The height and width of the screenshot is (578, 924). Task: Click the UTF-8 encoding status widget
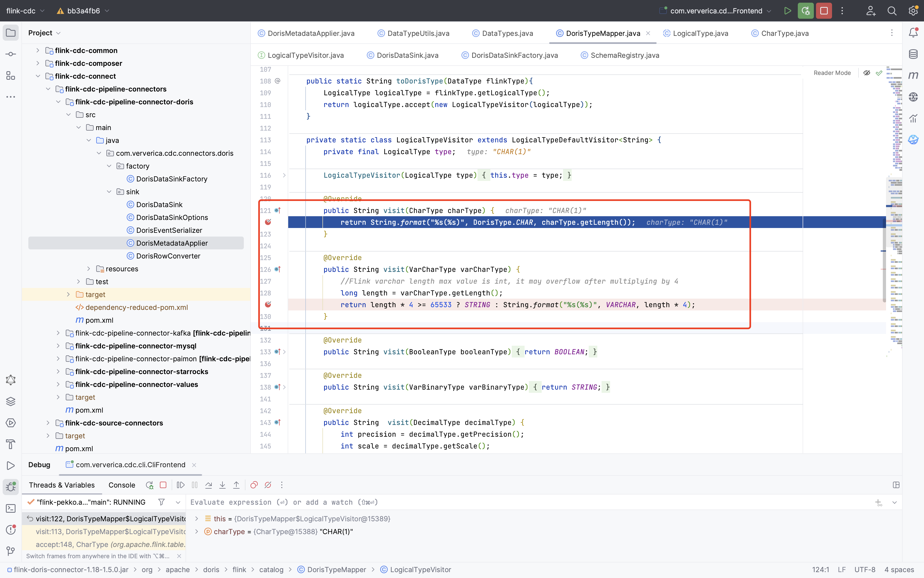[865, 570]
